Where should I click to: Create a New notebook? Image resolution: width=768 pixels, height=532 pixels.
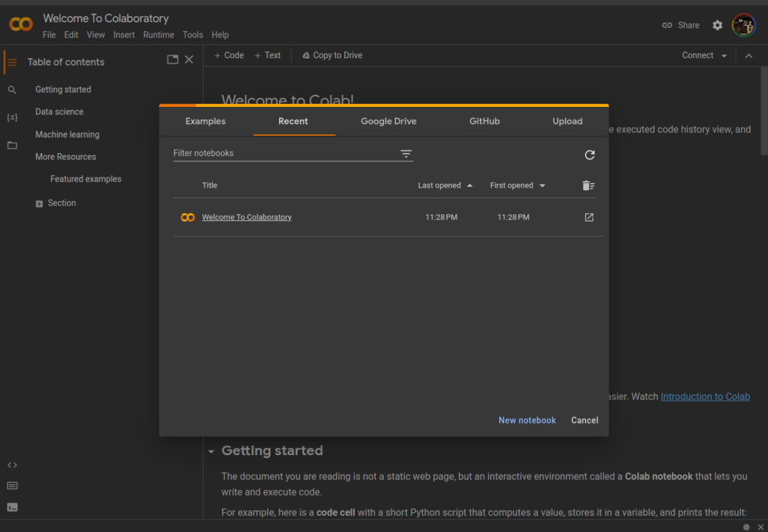click(527, 420)
